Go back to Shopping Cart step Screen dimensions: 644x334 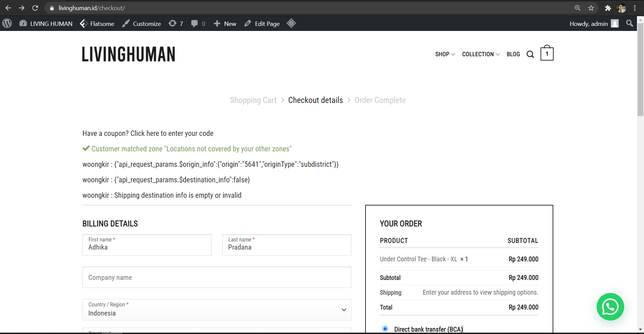253,100
